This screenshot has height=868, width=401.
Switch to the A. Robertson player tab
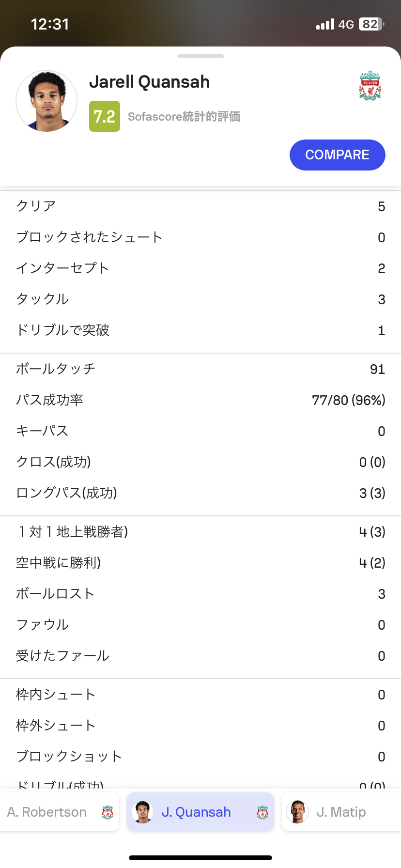[x=47, y=812]
